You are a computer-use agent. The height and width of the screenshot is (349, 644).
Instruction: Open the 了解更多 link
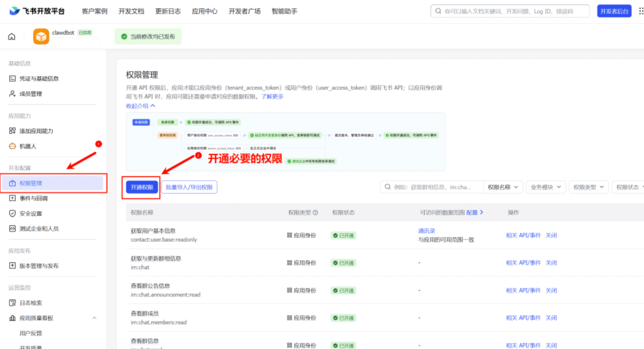(271, 97)
